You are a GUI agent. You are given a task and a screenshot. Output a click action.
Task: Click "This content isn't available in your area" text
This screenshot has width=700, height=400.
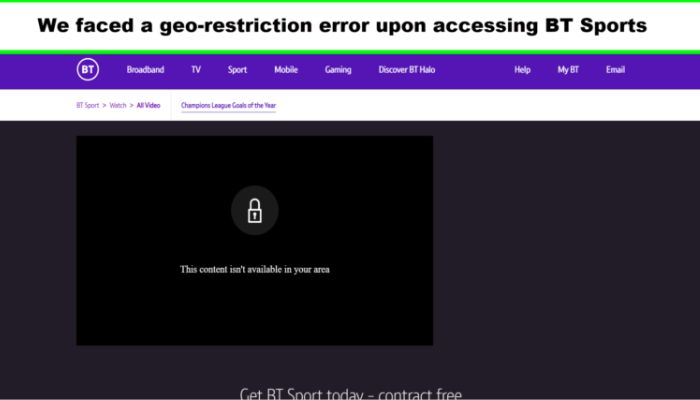(254, 269)
